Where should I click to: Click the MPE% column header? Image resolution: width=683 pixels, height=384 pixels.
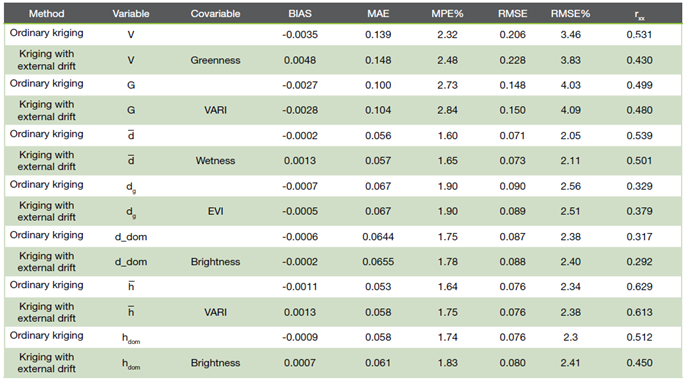click(447, 13)
